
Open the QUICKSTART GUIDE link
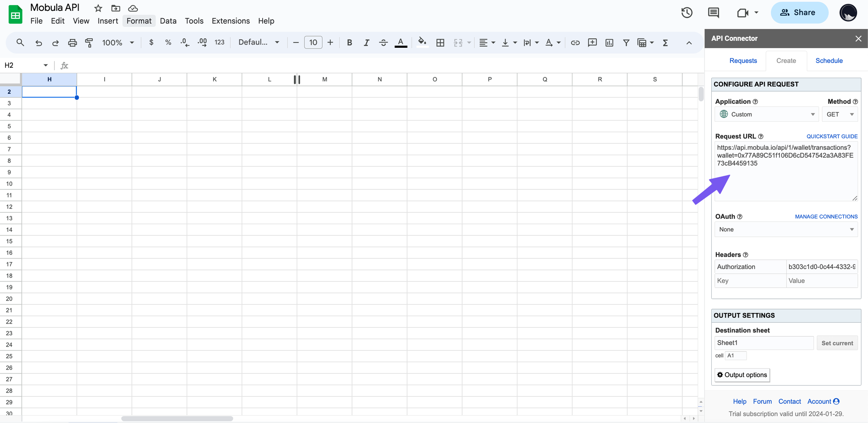832,136
